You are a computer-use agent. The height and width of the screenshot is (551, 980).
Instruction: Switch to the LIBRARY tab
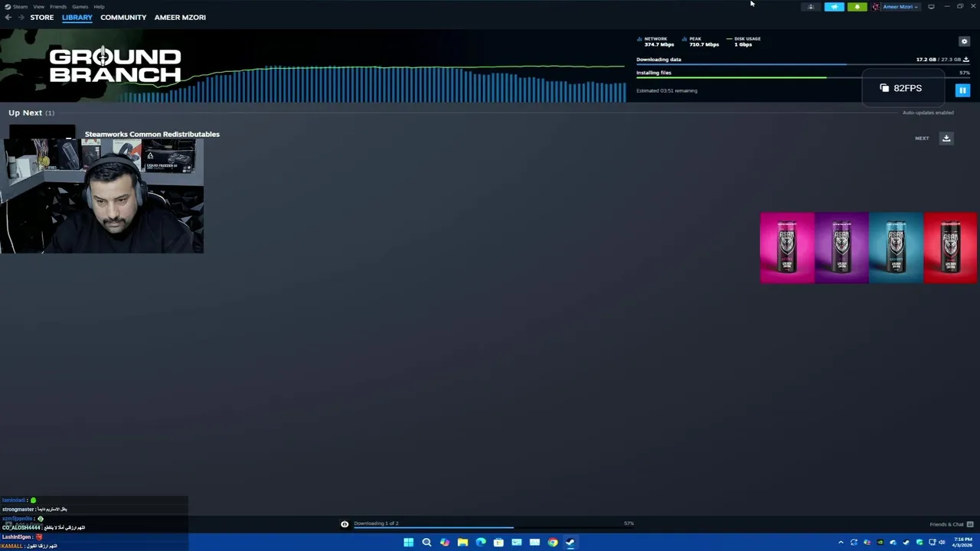[x=77, y=17]
